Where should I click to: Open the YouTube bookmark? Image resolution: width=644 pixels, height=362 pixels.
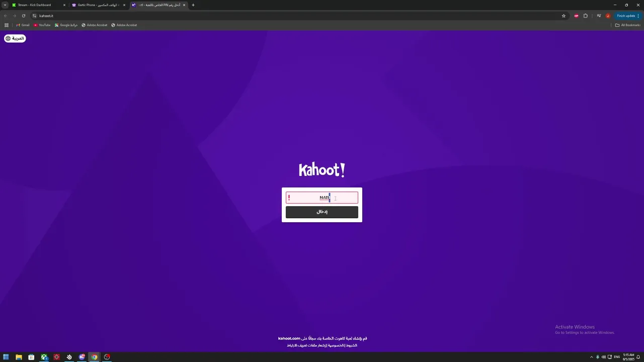click(x=42, y=25)
